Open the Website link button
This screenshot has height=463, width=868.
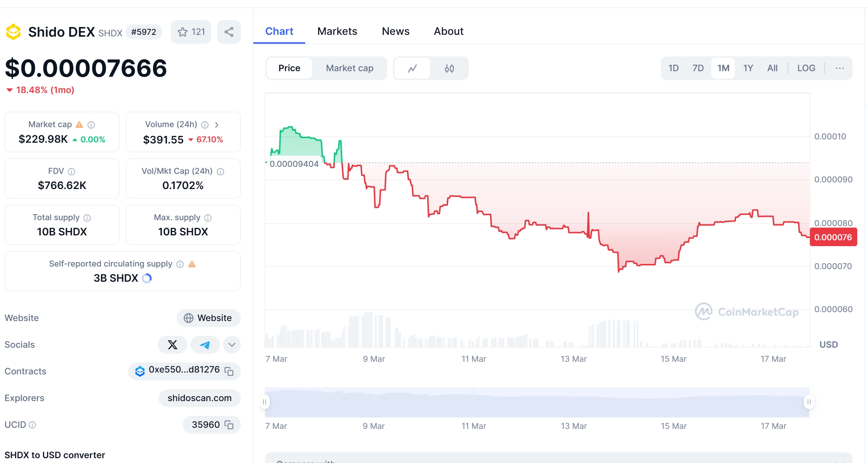209,318
